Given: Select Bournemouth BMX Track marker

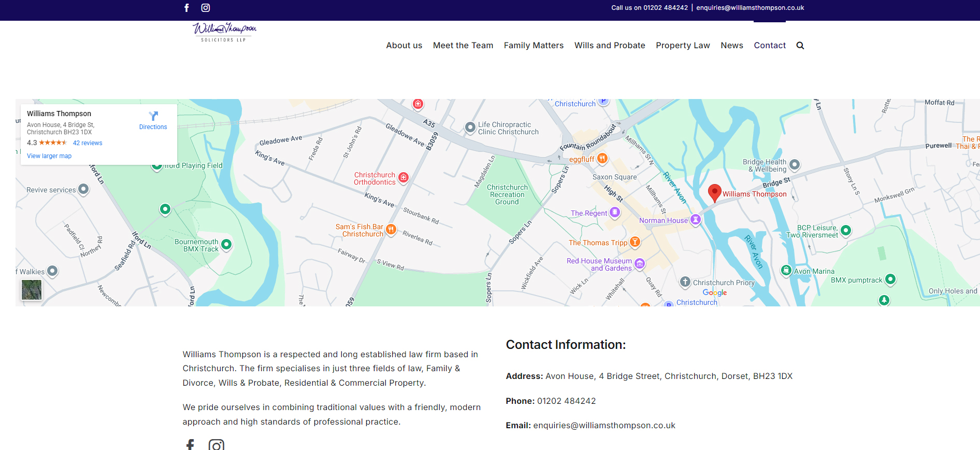Looking at the screenshot, I should point(226,244).
